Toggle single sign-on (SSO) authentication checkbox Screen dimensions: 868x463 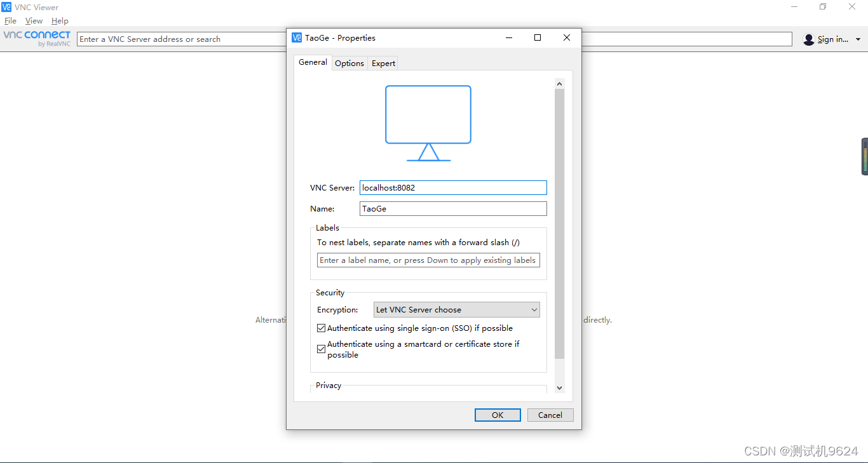pyautogui.click(x=321, y=328)
